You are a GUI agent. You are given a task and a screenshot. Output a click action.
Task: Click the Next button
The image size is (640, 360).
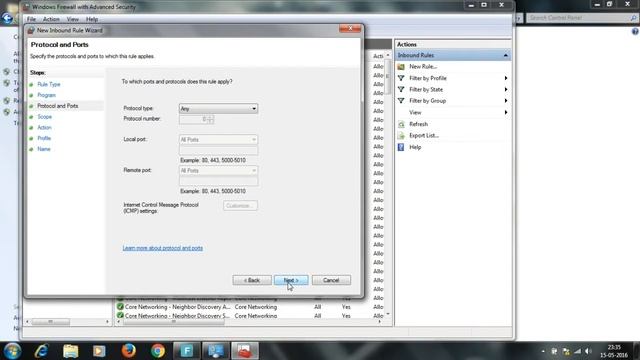pyautogui.click(x=291, y=280)
